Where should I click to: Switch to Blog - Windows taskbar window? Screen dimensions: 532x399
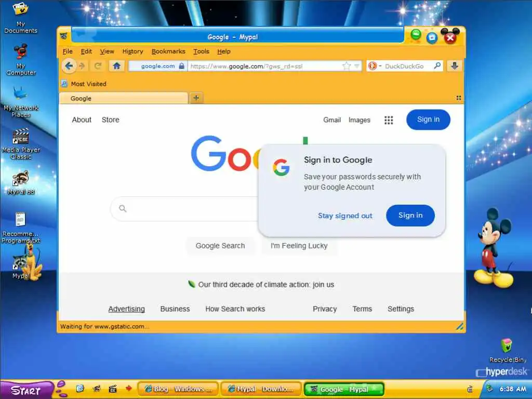179,389
